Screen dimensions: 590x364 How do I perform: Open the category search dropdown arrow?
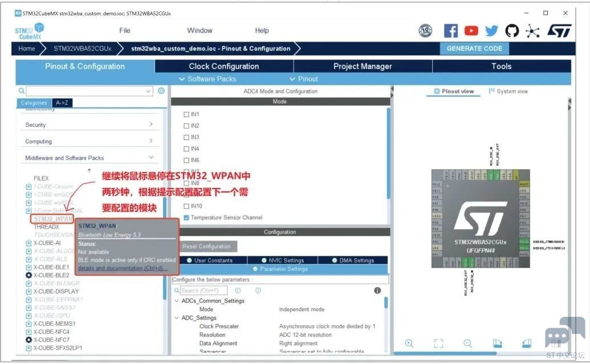pyautogui.click(x=148, y=91)
